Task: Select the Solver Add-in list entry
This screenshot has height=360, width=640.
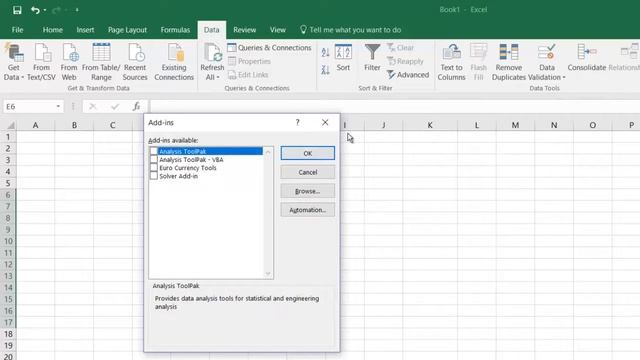Action: (178, 176)
